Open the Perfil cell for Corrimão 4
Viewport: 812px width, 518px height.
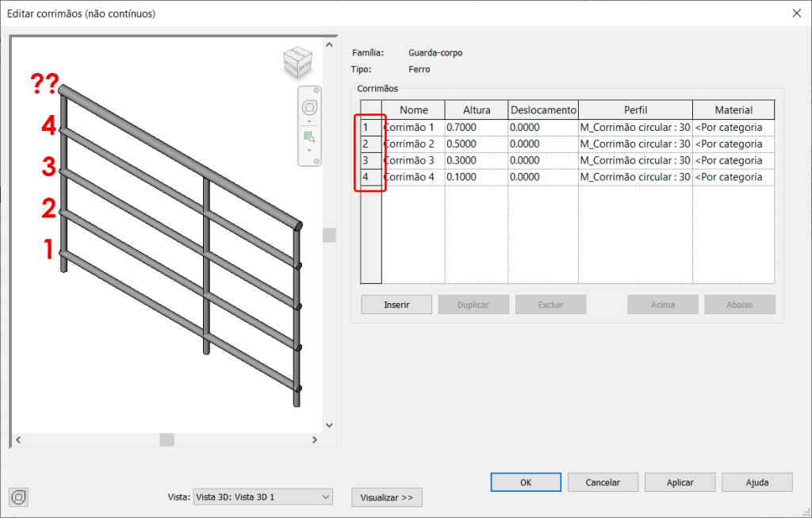[x=635, y=177]
